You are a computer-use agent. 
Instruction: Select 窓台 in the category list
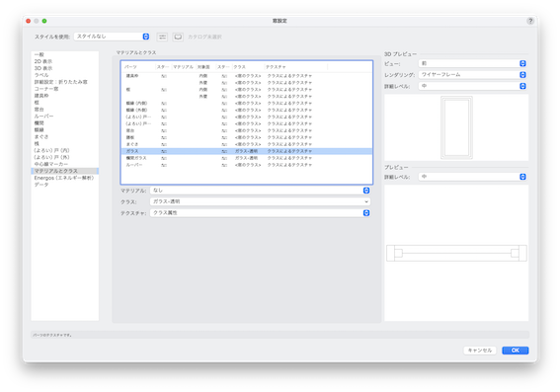pyautogui.click(x=64, y=110)
